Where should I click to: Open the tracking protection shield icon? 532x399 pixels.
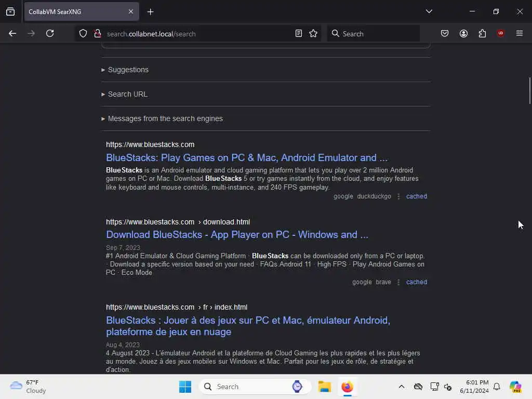point(83,33)
